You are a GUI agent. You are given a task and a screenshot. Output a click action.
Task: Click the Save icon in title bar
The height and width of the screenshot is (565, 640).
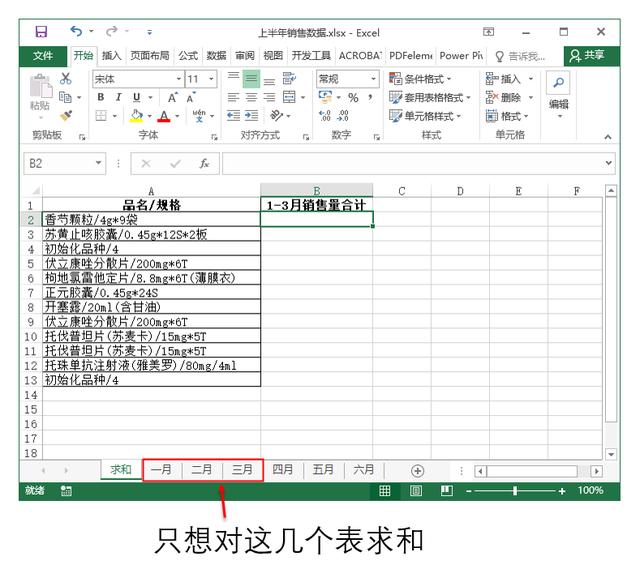coord(41,32)
